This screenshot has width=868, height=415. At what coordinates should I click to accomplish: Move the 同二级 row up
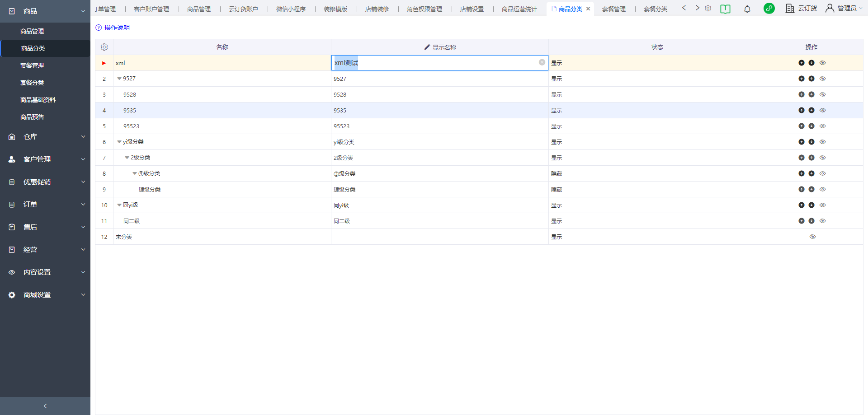tap(801, 221)
